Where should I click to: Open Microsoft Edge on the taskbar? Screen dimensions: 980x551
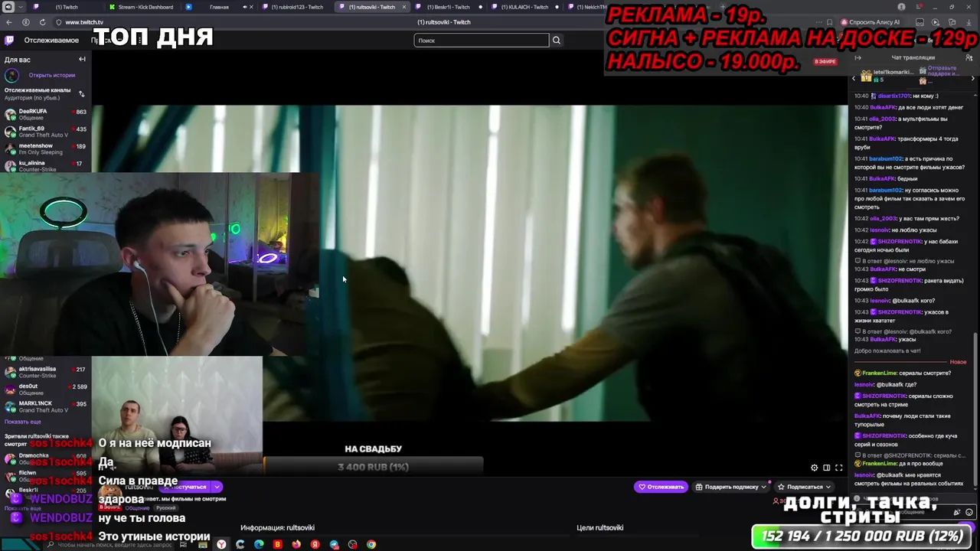point(259,544)
